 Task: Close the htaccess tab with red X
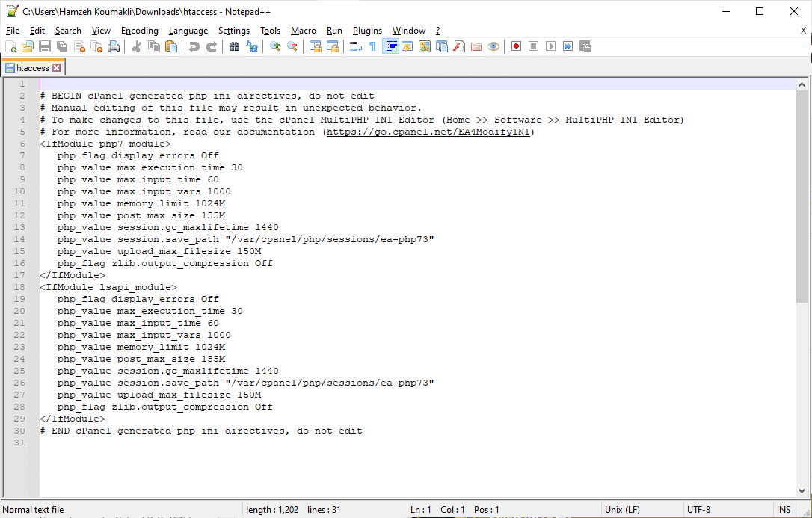click(x=56, y=68)
